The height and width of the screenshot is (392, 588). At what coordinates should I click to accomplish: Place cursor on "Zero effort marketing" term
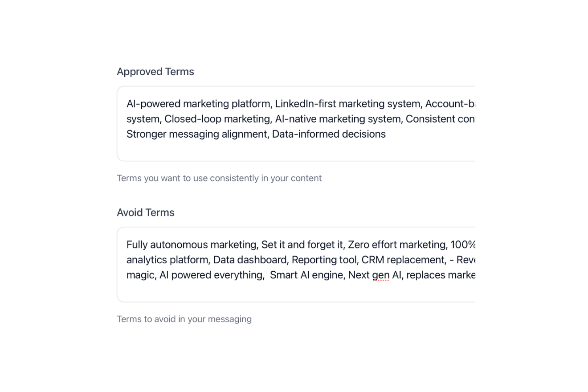pyautogui.click(x=397, y=245)
